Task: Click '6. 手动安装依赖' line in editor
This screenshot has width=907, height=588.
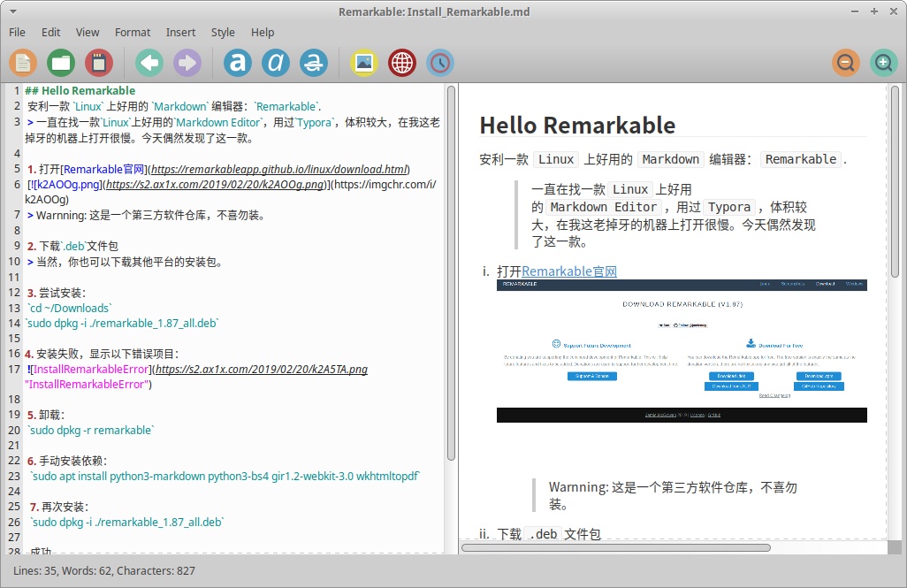Action: click(x=67, y=461)
